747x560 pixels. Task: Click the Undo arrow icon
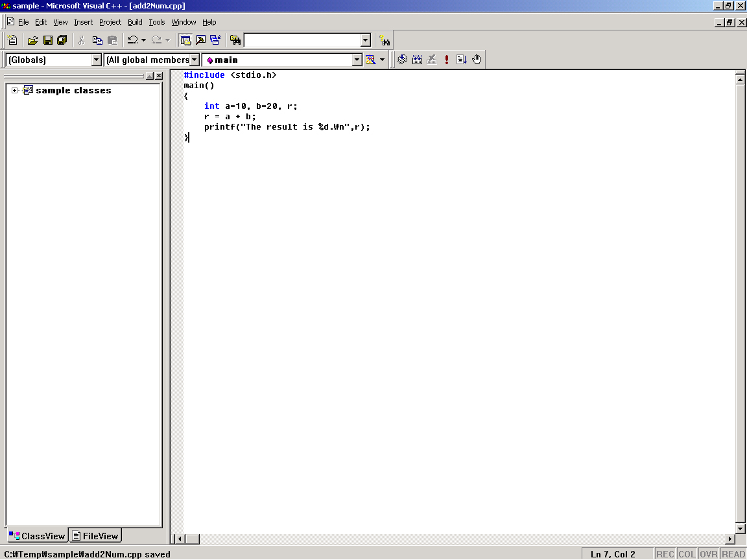tap(133, 40)
